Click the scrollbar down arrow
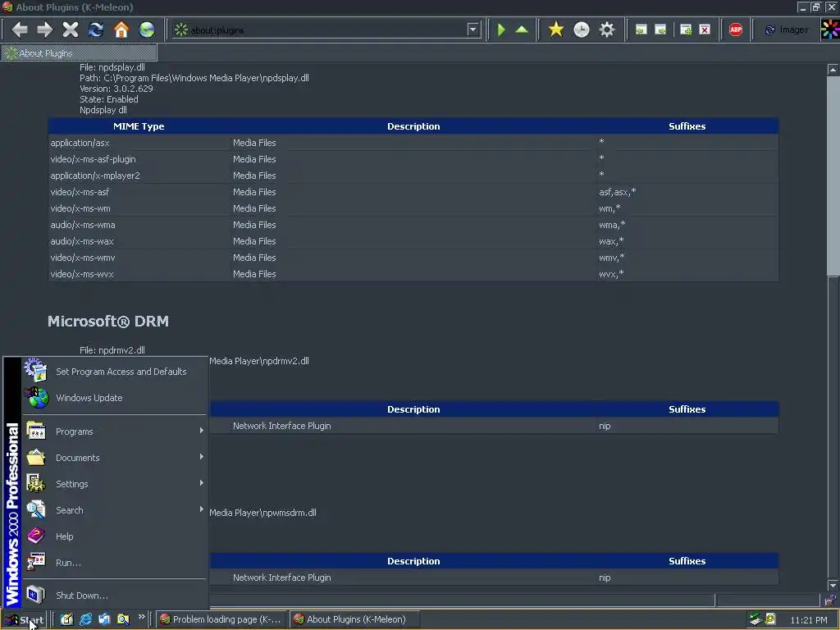 tap(833, 585)
